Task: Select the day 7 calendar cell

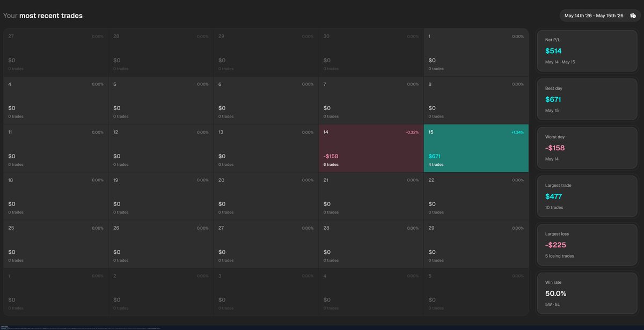Action: [x=371, y=100]
